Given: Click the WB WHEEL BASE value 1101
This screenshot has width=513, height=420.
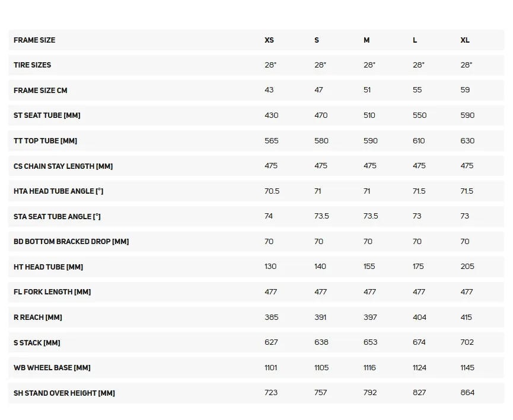Looking at the screenshot, I should [x=271, y=368].
